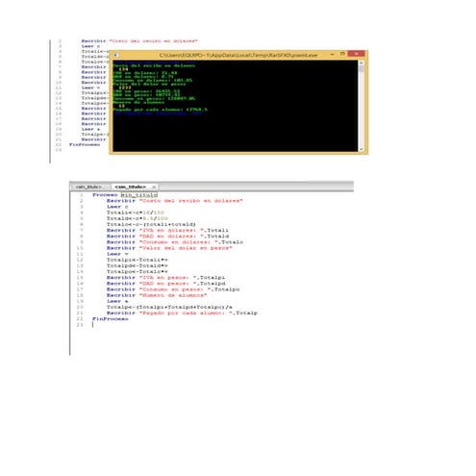Click Escribir "DAD en dolares: ",Totald line
476x476 pixels.
point(167,237)
